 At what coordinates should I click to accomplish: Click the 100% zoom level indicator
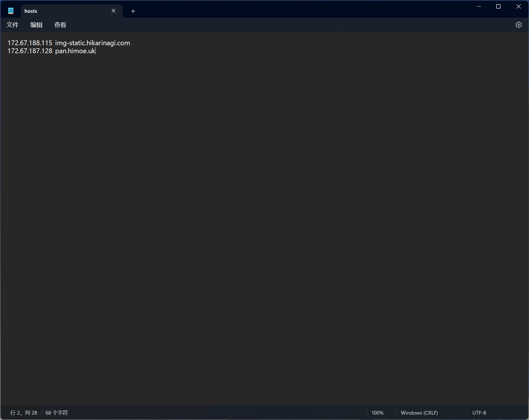point(377,413)
